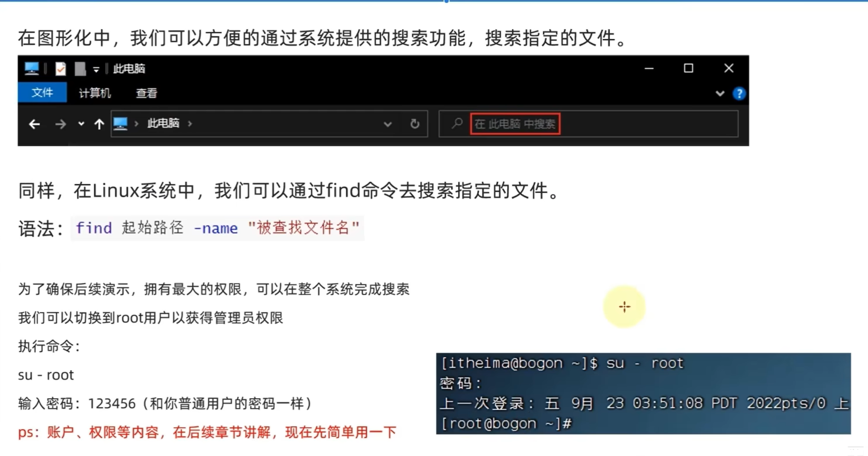The image size is (868, 456).
Task: Click the '-name' option in syntax line
Action: (216, 228)
